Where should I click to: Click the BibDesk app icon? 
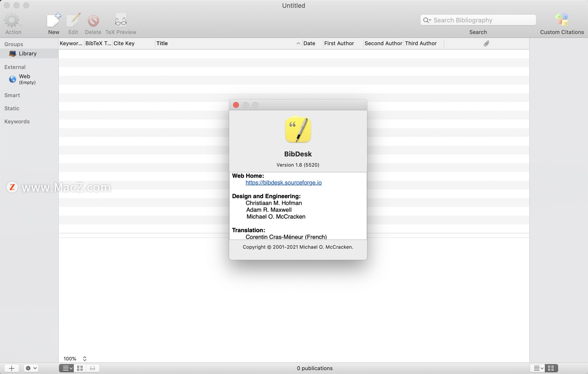pyautogui.click(x=298, y=129)
